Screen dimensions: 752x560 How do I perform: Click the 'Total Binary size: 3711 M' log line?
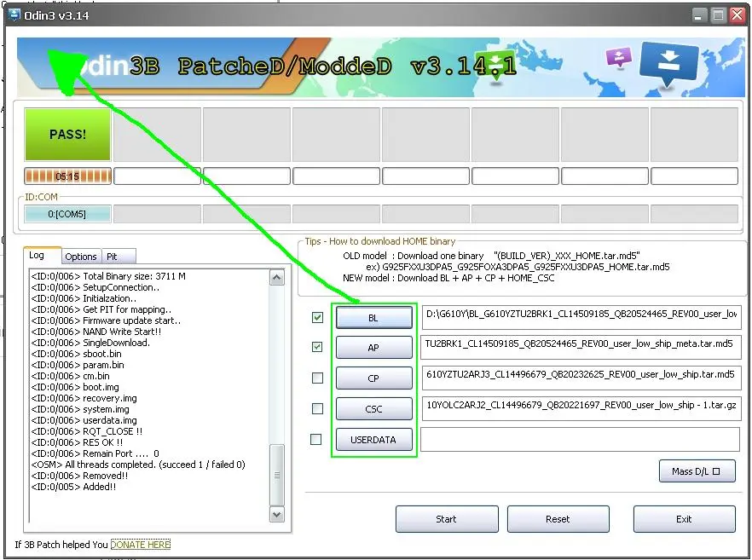click(x=108, y=276)
